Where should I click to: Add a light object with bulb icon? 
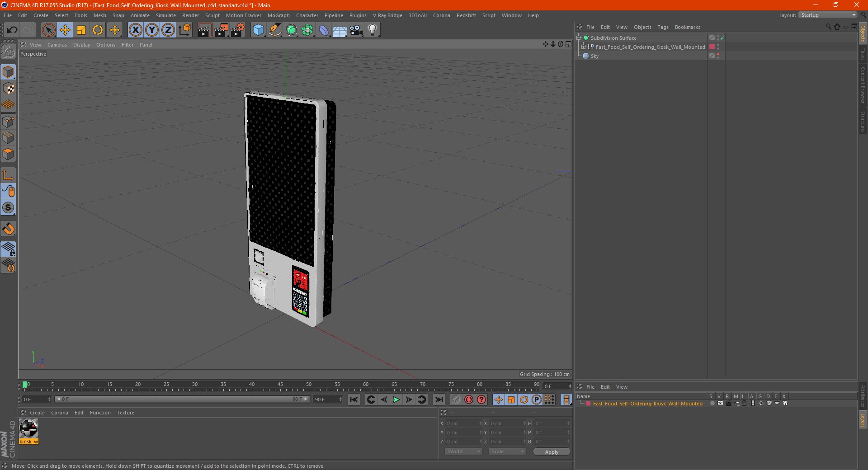373,30
